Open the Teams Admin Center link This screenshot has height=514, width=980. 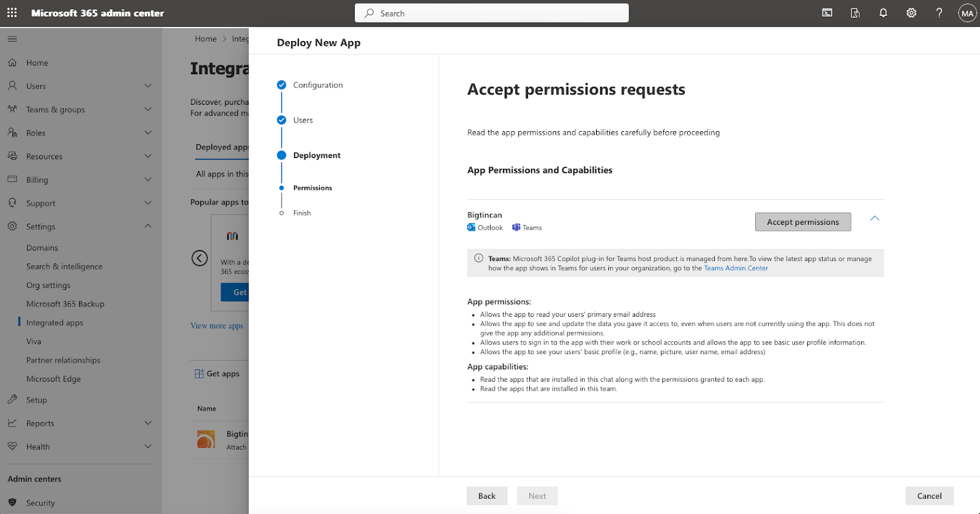[736, 268]
